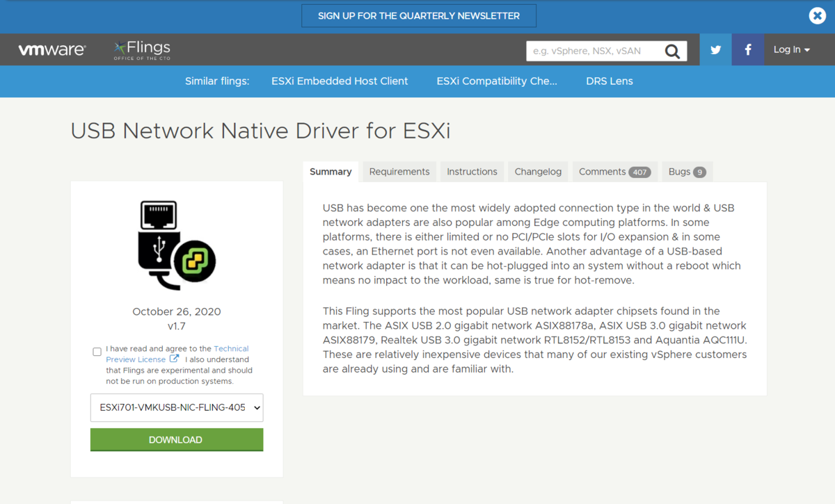Open the ESXi Embedded Host Client fling

coord(340,81)
